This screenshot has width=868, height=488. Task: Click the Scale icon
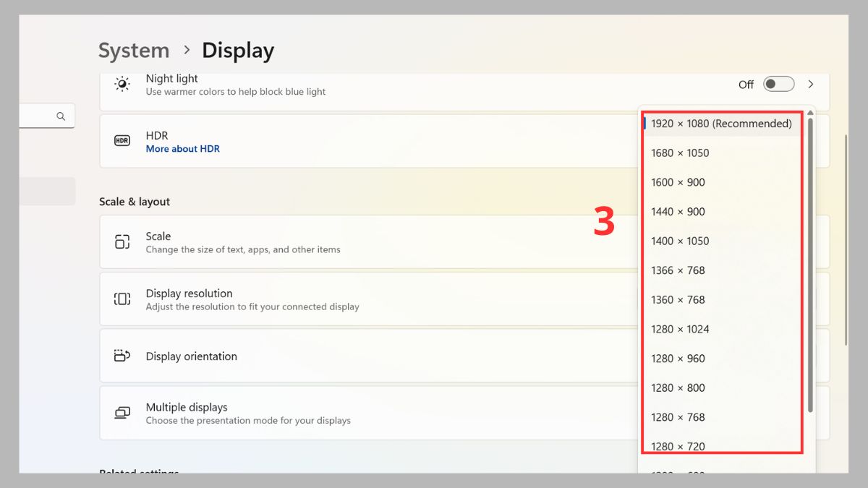pyautogui.click(x=122, y=241)
